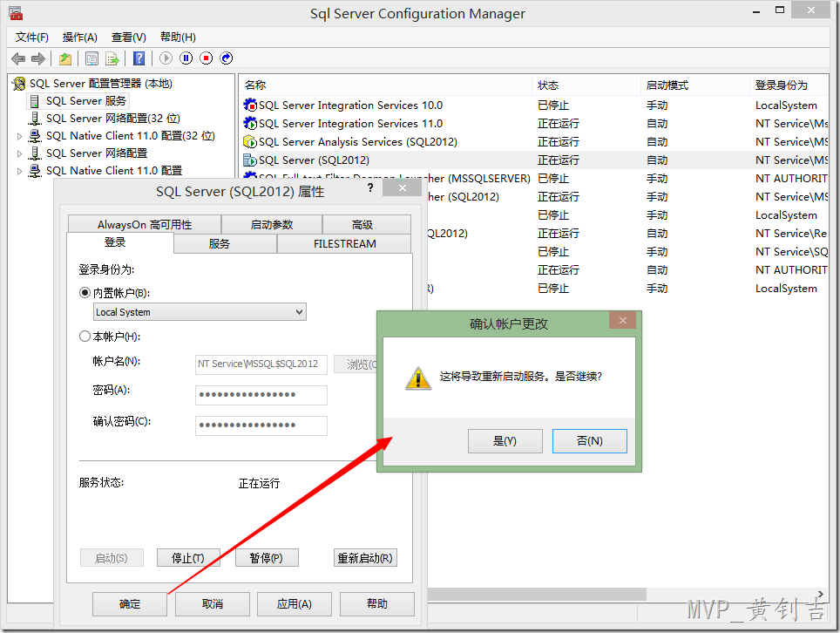840x633 pixels.
Task: Click the SQL Server 配置管理器 root icon
Action: 19,84
